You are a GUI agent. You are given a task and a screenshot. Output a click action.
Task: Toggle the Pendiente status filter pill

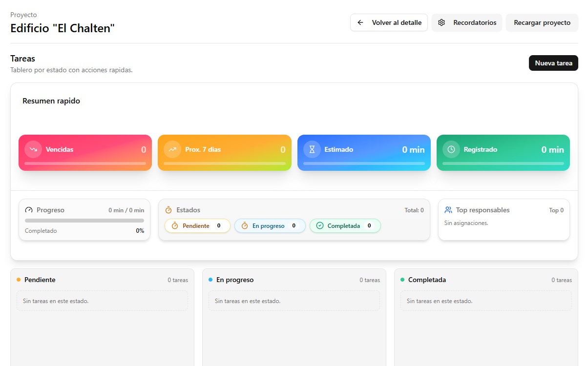tap(197, 225)
